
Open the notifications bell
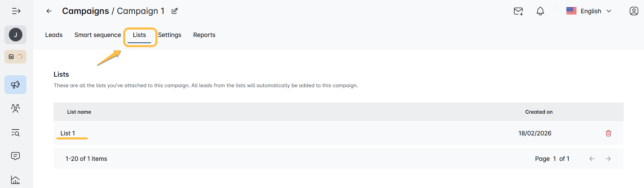tap(540, 11)
